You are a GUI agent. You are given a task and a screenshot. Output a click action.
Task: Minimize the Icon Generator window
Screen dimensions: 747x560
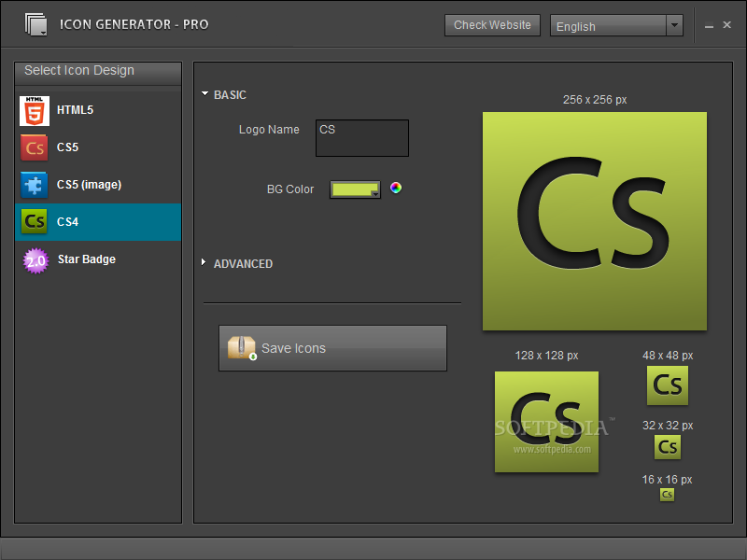pyautogui.click(x=709, y=26)
